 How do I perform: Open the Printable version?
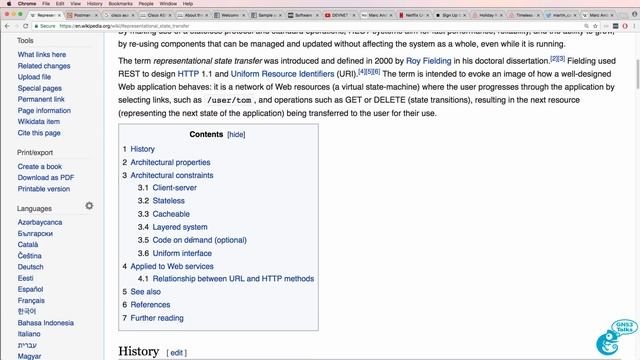coord(44,189)
